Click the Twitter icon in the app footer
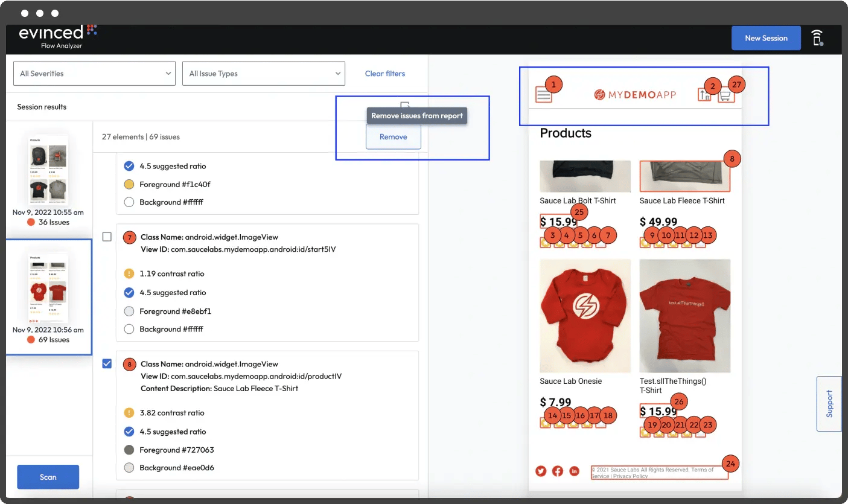The width and height of the screenshot is (848, 504). point(541,471)
